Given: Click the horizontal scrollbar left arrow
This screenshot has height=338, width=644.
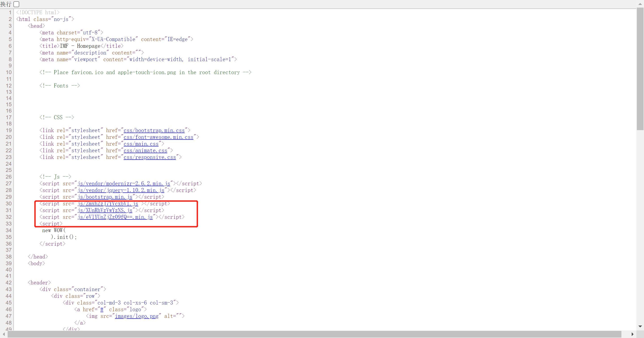Looking at the screenshot, I should coord(4,334).
